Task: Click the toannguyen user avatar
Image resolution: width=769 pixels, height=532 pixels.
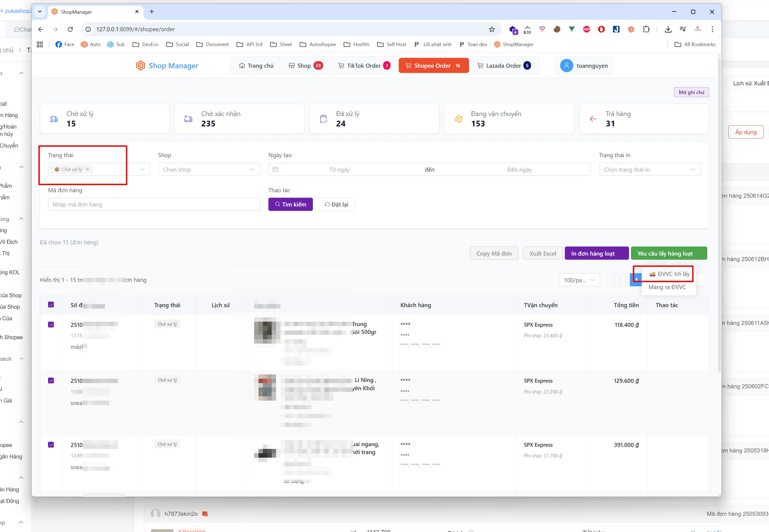Action: [x=566, y=66]
